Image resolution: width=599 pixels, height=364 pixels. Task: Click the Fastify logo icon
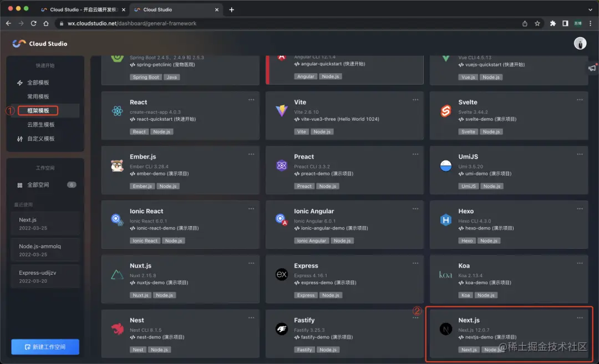click(282, 329)
